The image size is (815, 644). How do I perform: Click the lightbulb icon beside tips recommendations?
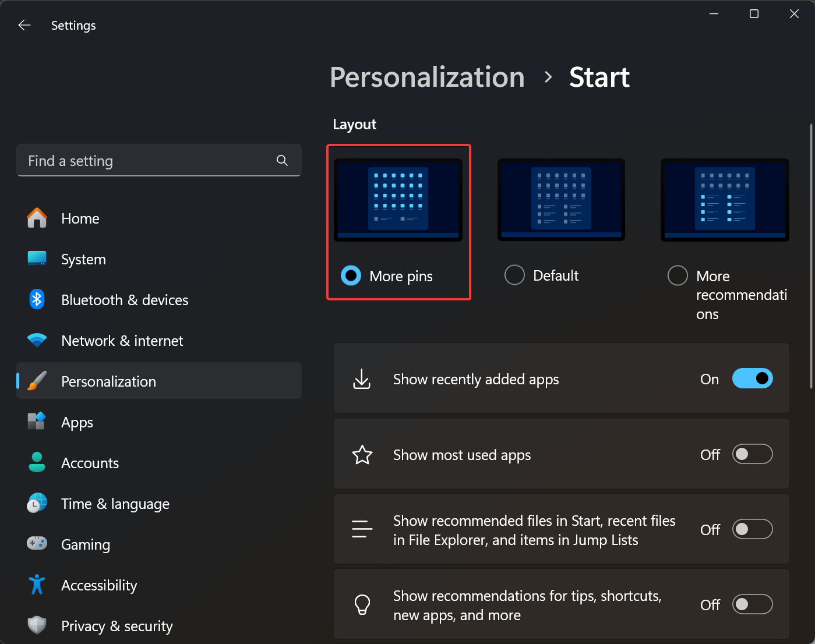(362, 605)
